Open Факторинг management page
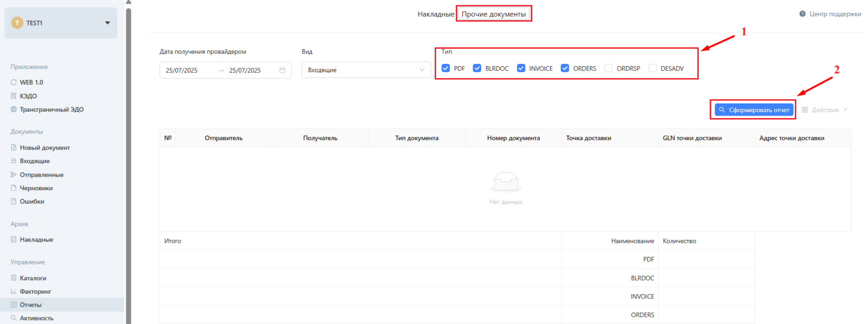This screenshot has width=868, height=324. (35, 291)
